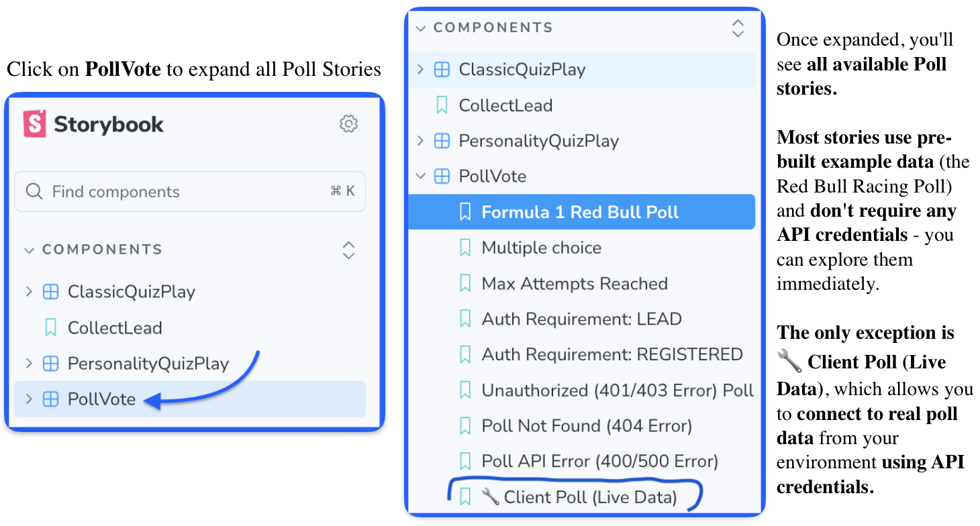The image size is (980, 526).
Task: Open Auth Requirement: REGISTERED story
Action: pos(611,355)
